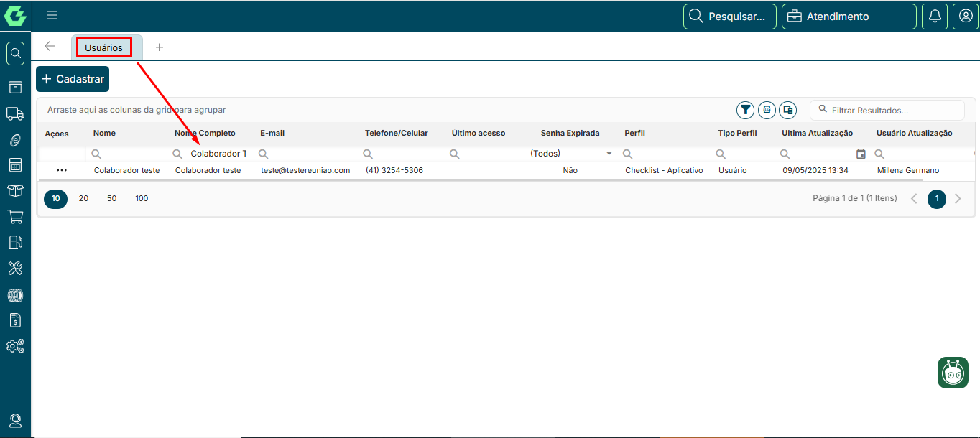Viewport: 980px width, 438px height.
Task: Open the dollar invoice sidebar icon
Action: pos(15,320)
